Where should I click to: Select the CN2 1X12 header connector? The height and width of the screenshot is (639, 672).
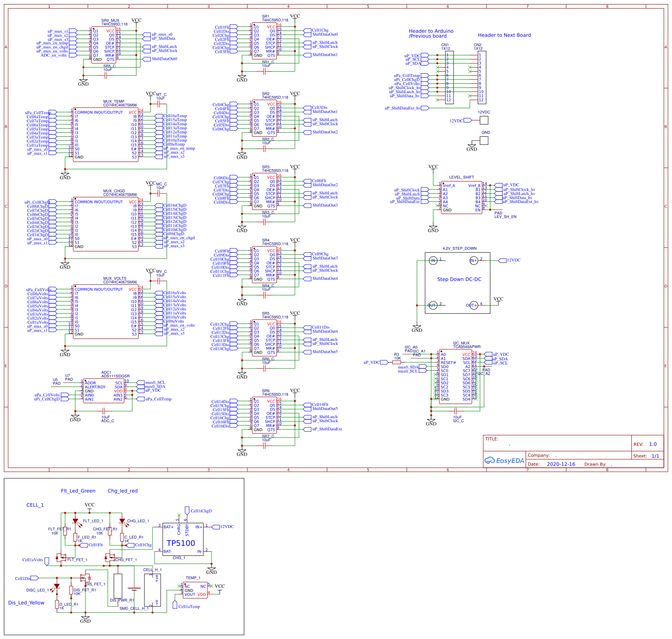[x=482, y=77]
